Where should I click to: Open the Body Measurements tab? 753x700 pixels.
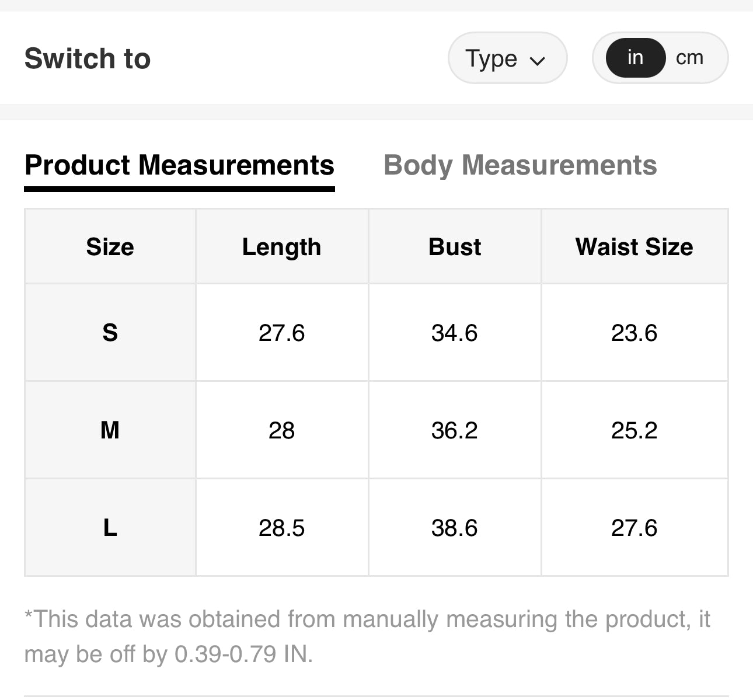point(520,165)
